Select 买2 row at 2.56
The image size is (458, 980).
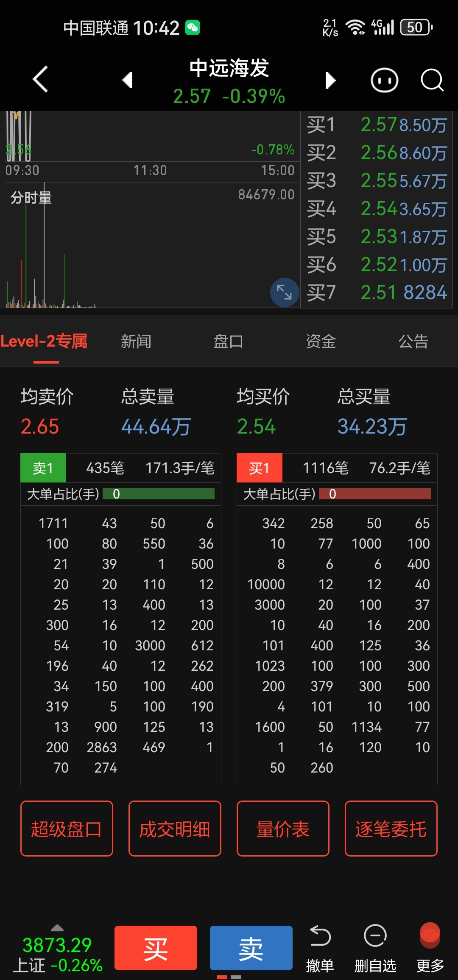[377, 153]
